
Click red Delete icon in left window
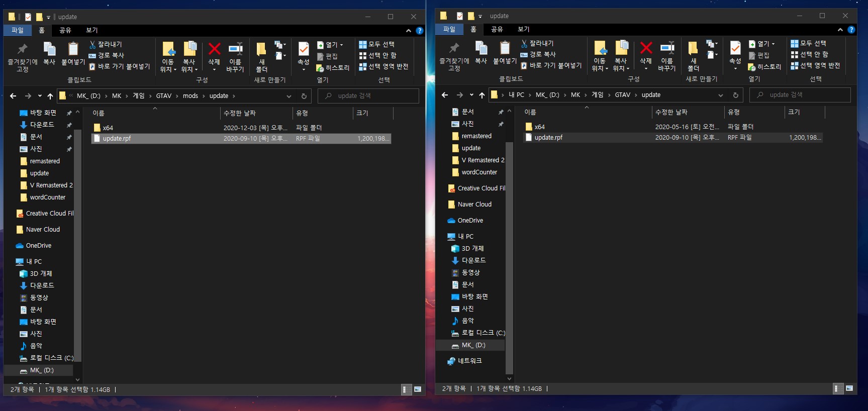tap(214, 49)
